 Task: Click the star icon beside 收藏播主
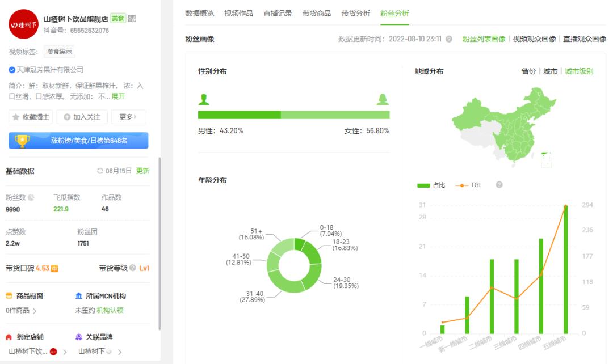(x=15, y=116)
